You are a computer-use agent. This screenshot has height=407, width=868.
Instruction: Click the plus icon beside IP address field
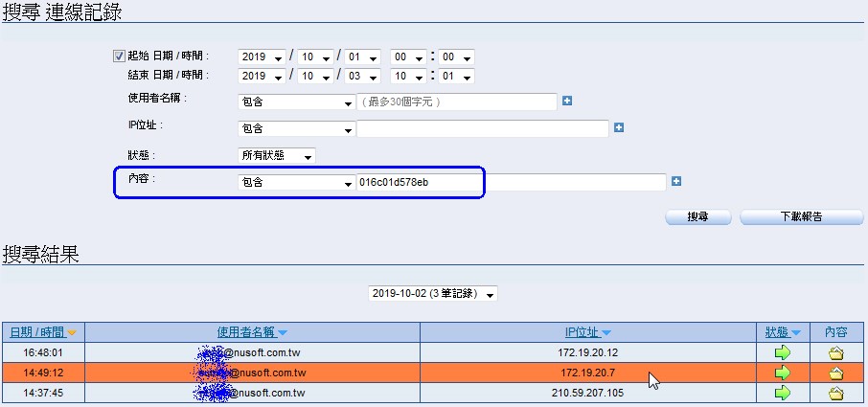[x=619, y=127]
